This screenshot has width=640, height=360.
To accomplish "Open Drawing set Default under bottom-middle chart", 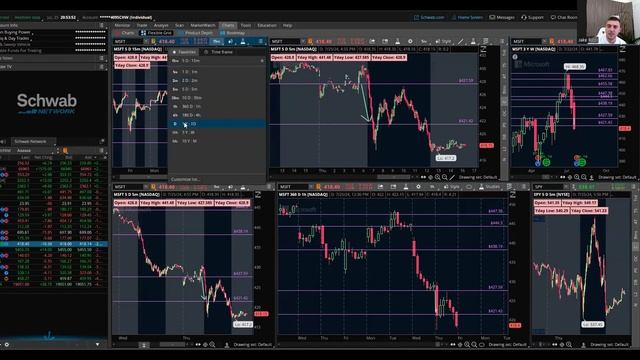I will point(508,344).
